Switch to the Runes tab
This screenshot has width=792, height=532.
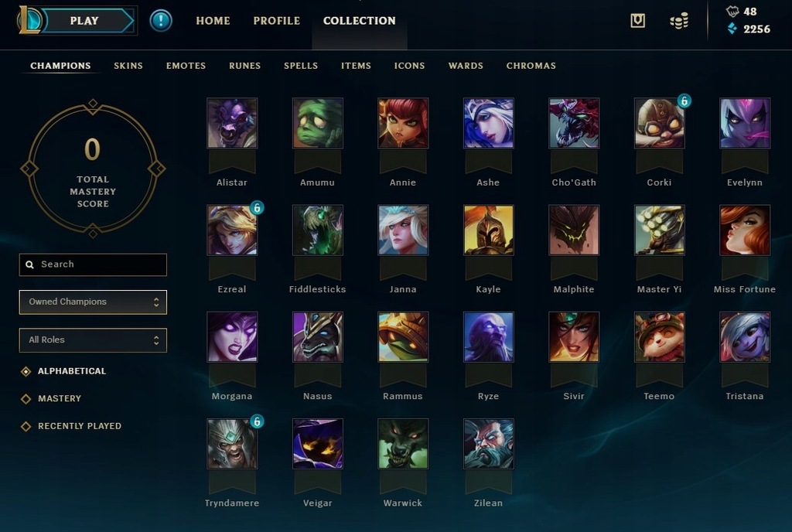[245, 66]
